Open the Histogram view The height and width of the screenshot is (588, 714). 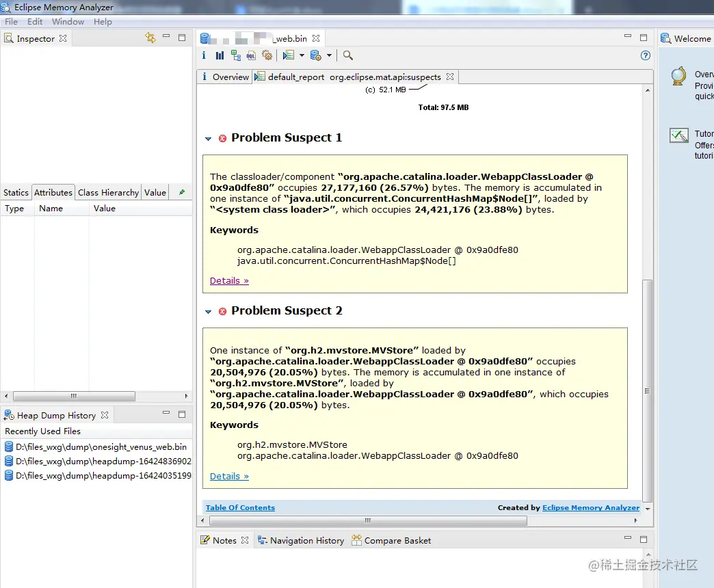point(220,55)
